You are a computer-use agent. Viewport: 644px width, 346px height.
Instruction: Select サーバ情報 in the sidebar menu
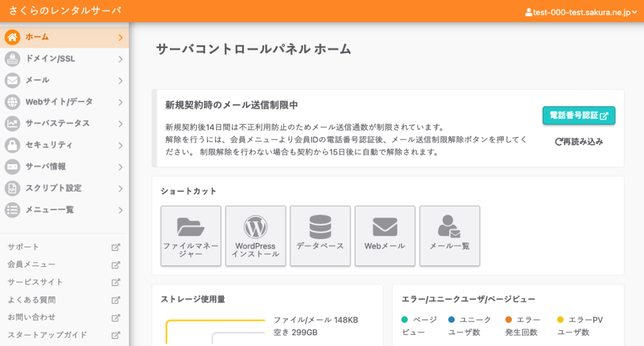point(65,167)
